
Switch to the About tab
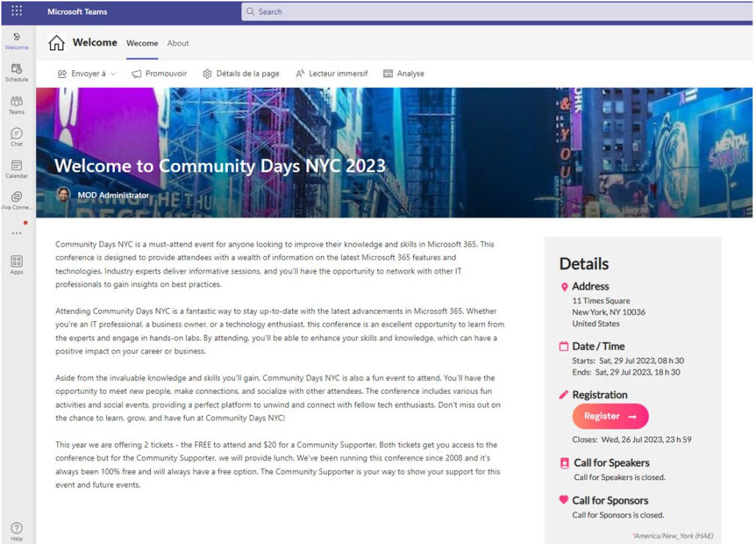point(178,43)
